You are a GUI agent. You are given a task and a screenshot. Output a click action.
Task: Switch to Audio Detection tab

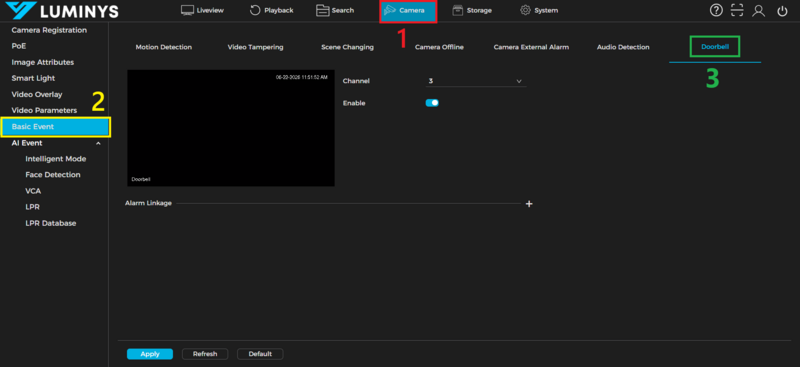click(623, 47)
